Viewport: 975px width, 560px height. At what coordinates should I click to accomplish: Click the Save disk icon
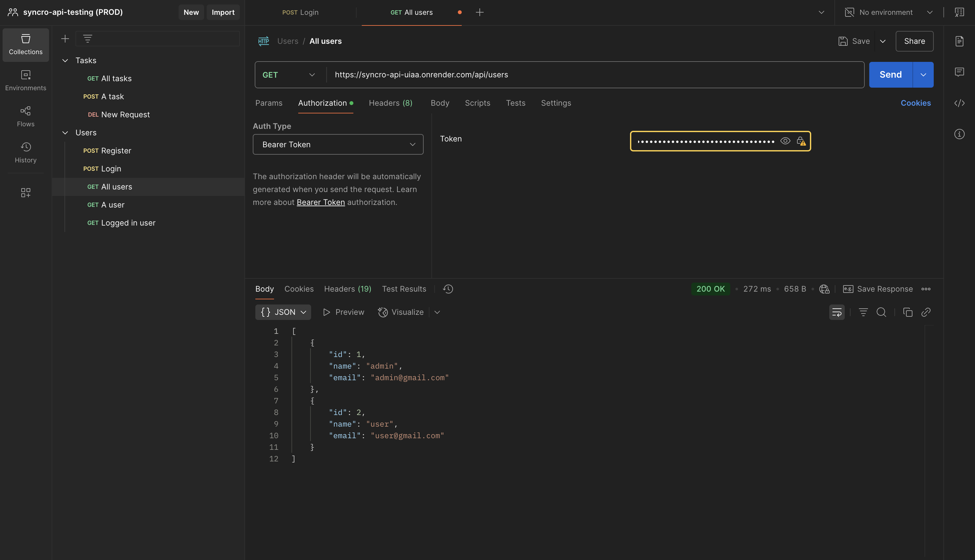coord(843,41)
